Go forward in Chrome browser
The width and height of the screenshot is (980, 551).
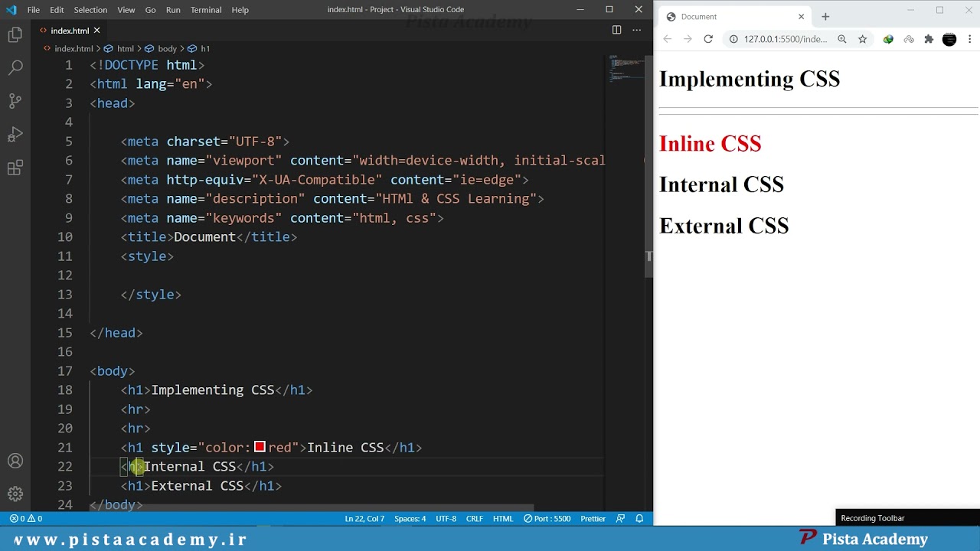pos(688,39)
